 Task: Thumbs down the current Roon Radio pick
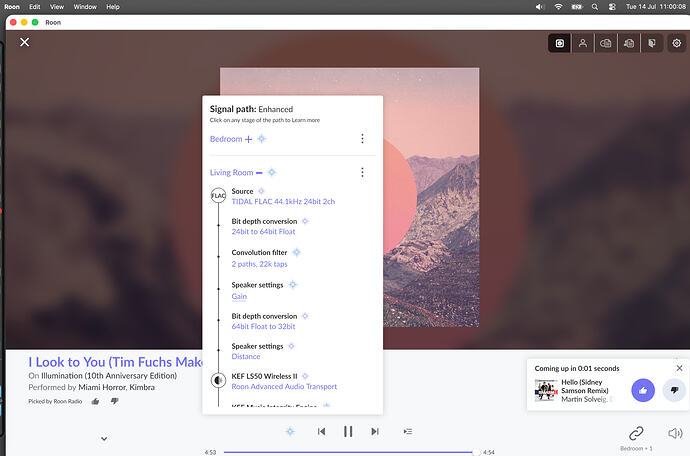pos(114,401)
